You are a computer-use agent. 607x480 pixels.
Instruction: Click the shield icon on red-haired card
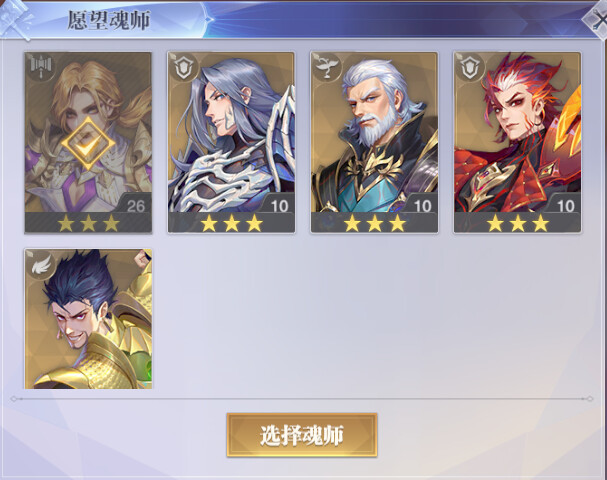(x=470, y=68)
